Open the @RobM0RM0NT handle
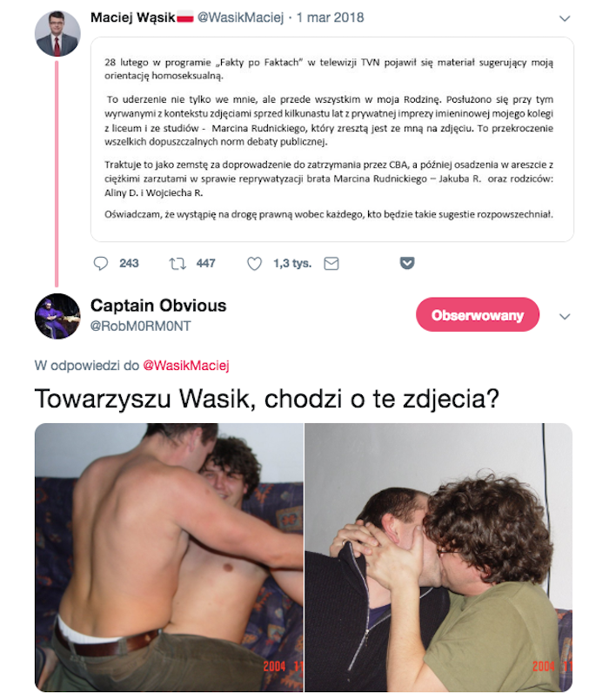This screenshot has width=609, height=700. (141, 326)
